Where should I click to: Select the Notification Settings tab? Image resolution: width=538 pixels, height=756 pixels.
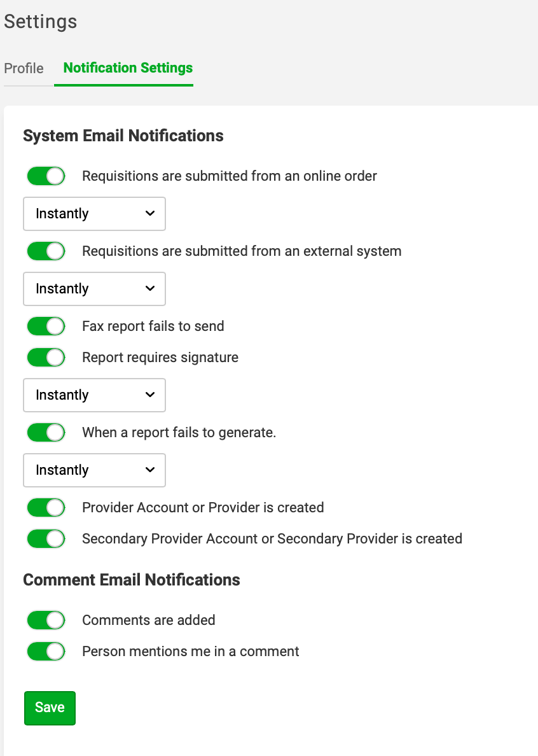click(x=128, y=68)
